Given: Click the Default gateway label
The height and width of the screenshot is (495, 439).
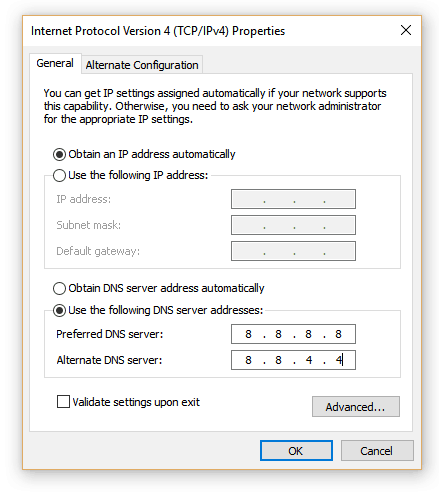Looking at the screenshot, I should pos(98,251).
